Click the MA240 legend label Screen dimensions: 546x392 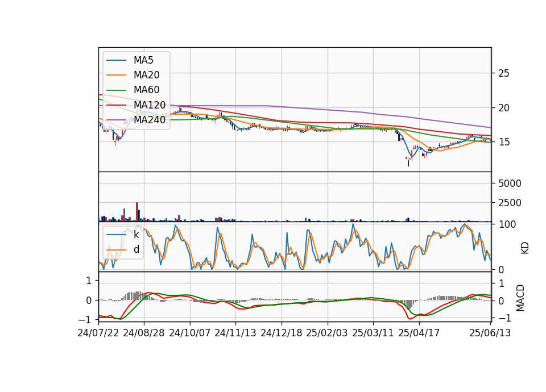click(150, 120)
